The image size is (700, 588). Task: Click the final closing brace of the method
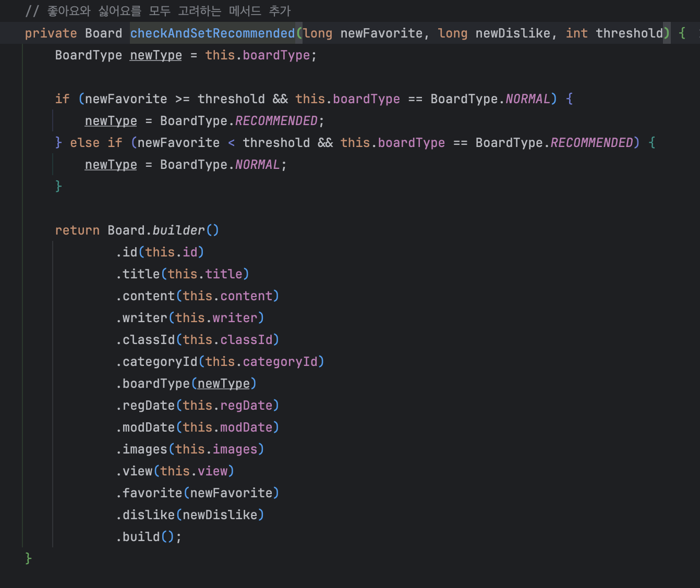[28, 558]
